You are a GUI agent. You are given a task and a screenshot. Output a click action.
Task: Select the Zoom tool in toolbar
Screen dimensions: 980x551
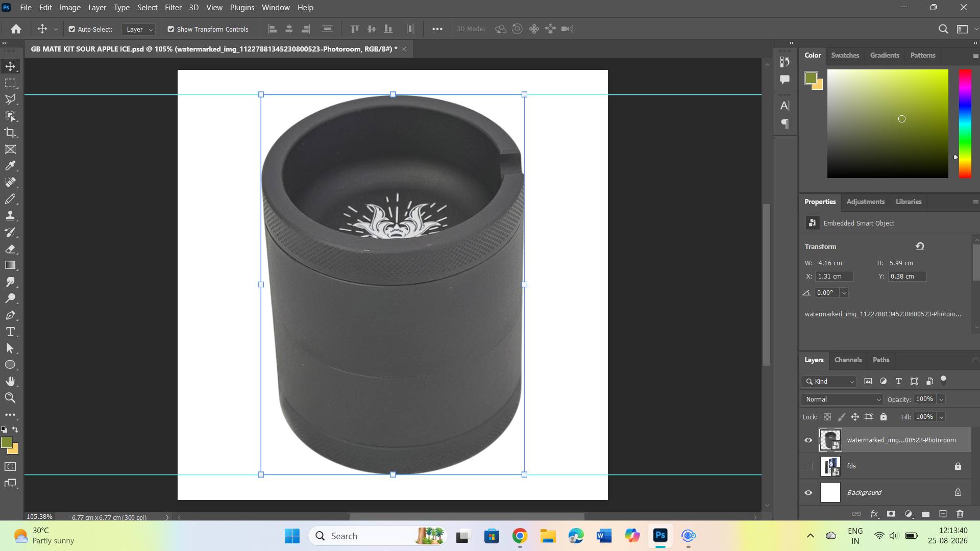[10, 398]
